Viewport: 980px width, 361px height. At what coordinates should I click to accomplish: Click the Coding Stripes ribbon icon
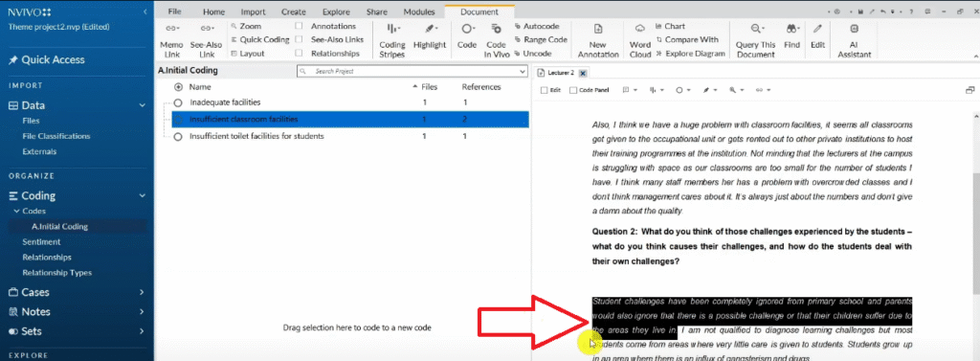tap(392, 29)
